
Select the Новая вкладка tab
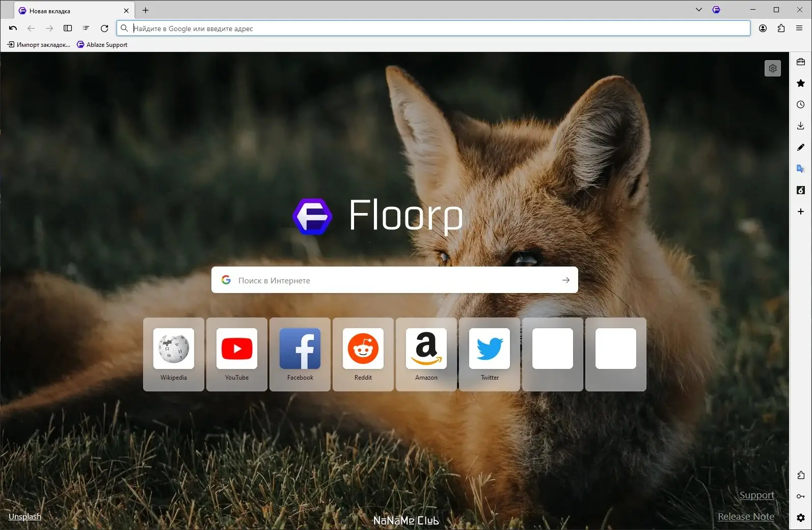[74, 11]
